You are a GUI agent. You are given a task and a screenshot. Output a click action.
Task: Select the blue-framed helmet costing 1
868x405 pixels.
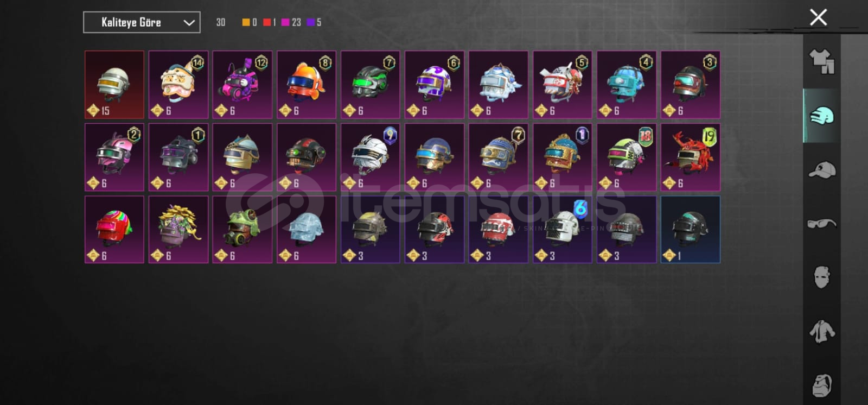coord(691,230)
